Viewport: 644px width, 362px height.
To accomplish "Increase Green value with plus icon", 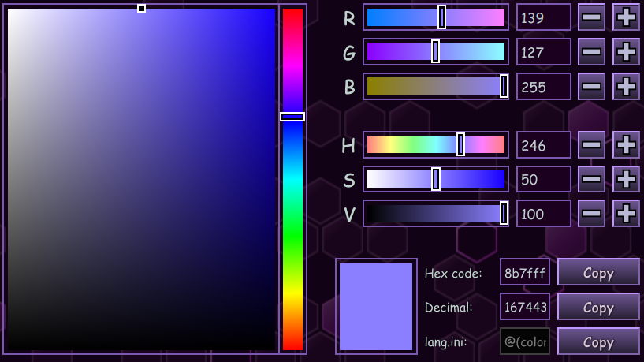I will coord(626,52).
